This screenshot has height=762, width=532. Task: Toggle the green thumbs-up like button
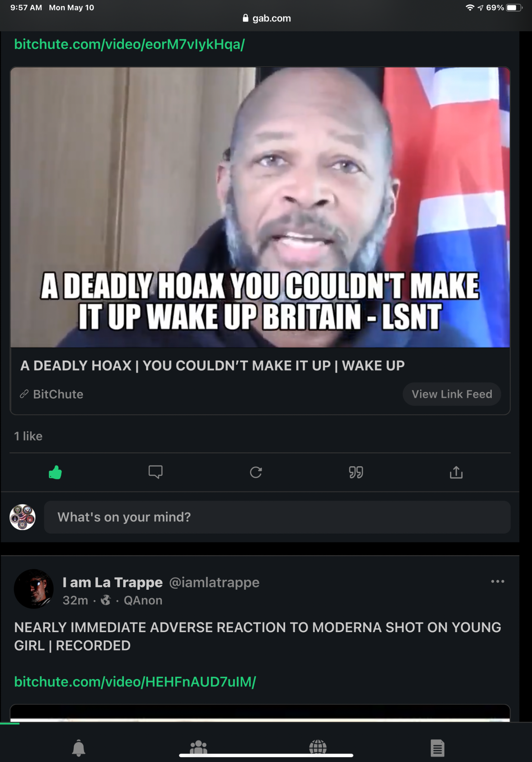point(55,473)
